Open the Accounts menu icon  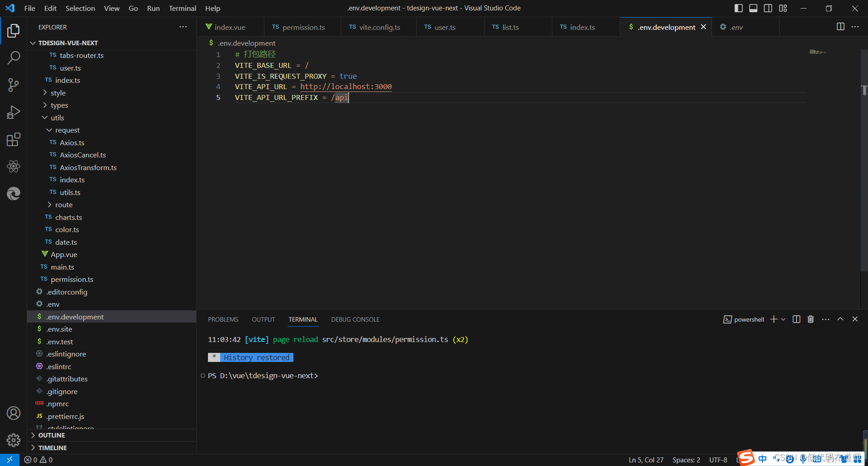tap(14, 413)
